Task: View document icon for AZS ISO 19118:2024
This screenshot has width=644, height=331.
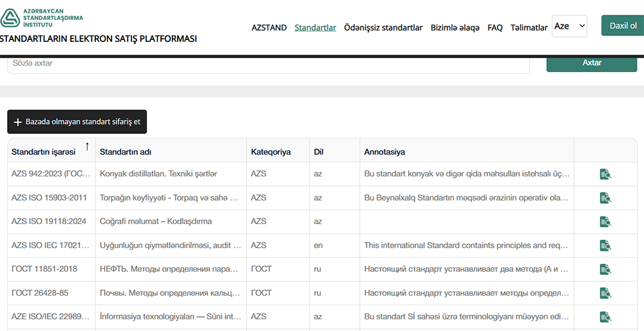Action: click(x=605, y=222)
